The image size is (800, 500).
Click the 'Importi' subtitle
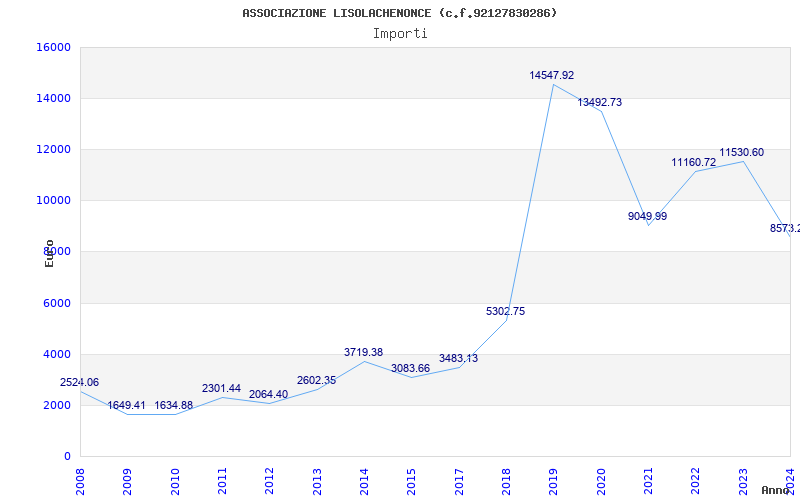[400, 34]
